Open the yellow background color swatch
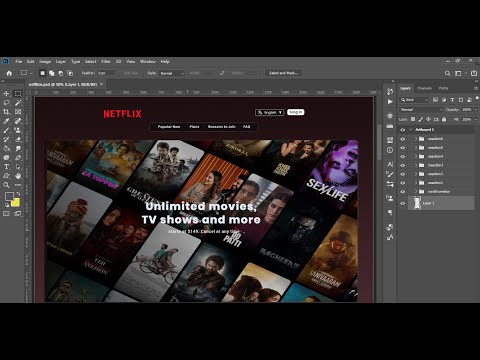Screen dimensions: 480x360 tap(16, 202)
